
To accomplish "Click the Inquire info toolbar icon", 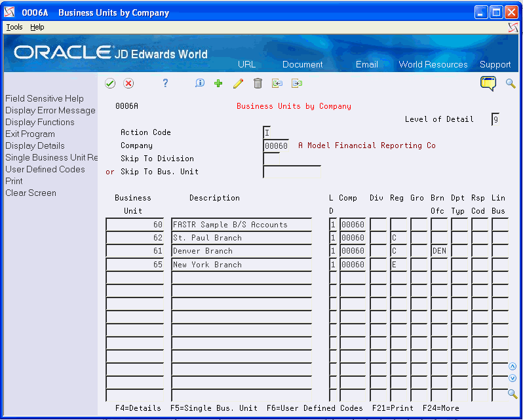I will point(200,83).
